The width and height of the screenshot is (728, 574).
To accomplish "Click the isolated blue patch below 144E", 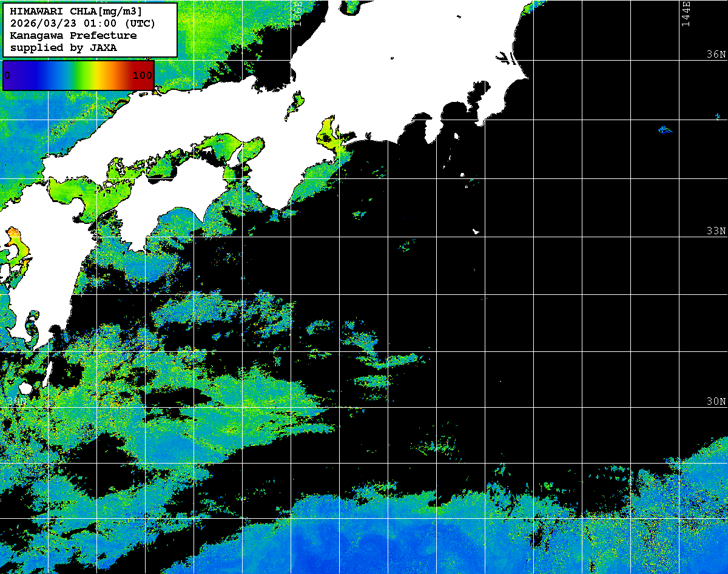I will (x=665, y=129).
